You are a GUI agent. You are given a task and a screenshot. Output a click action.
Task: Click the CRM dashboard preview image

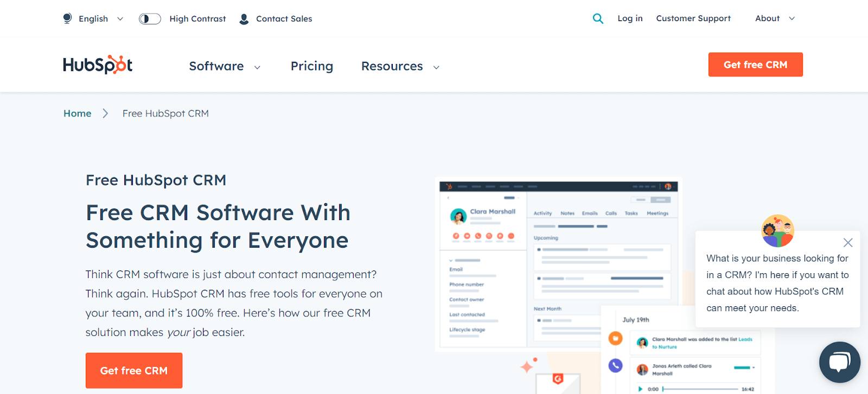(559, 264)
